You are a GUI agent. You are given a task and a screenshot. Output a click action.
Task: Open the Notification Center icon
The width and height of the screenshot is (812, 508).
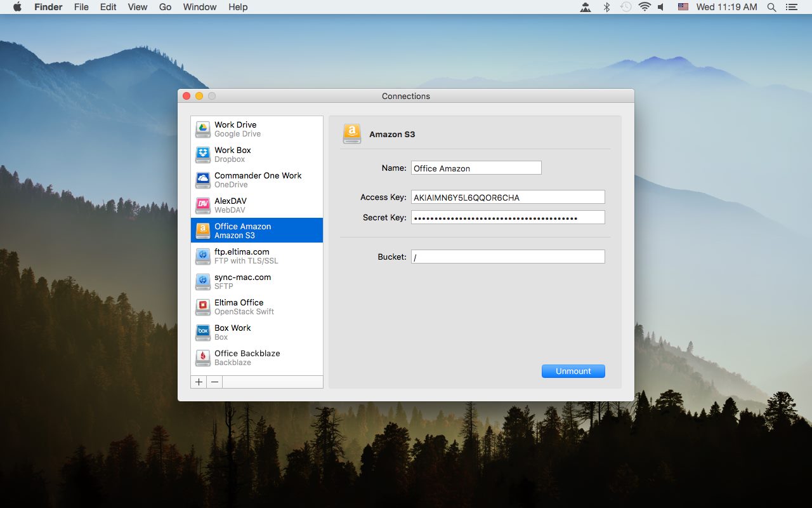point(791,7)
